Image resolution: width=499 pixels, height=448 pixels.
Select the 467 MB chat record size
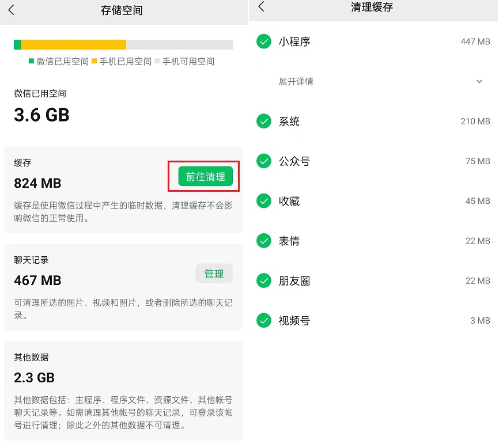tap(37, 280)
